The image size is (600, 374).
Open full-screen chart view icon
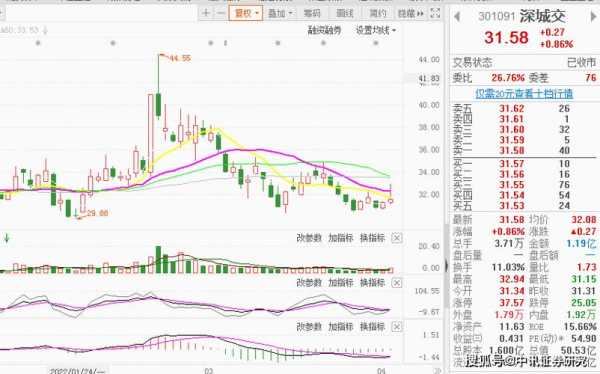[435, 13]
